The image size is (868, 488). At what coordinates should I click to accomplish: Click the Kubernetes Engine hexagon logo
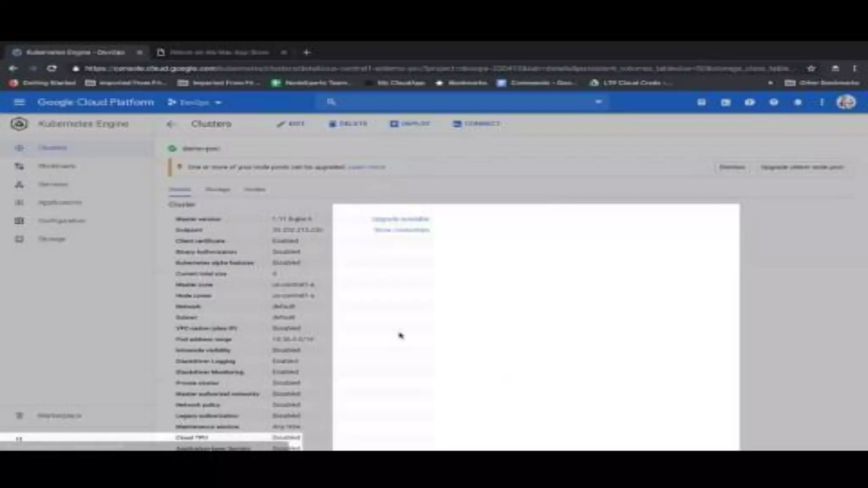click(19, 124)
